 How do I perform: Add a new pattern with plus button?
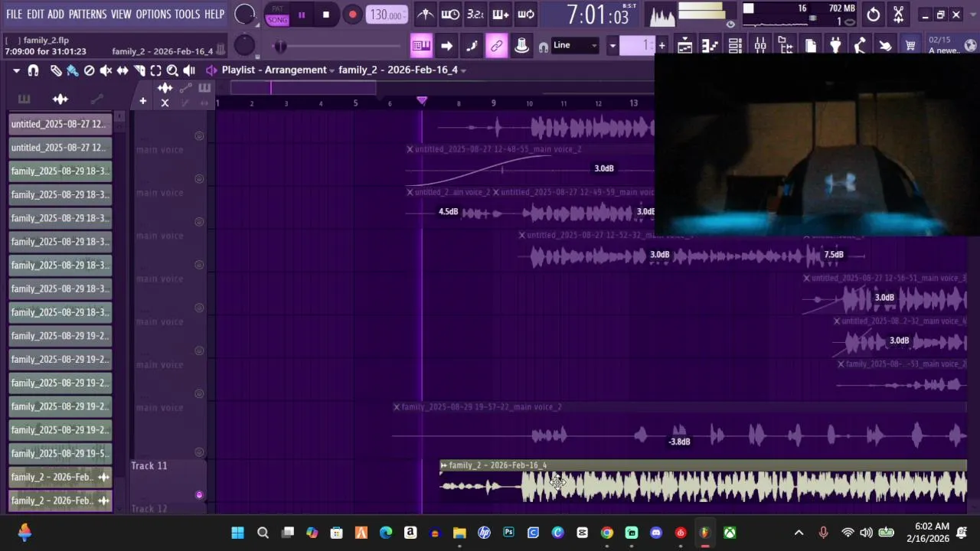[x=661, y=46]
